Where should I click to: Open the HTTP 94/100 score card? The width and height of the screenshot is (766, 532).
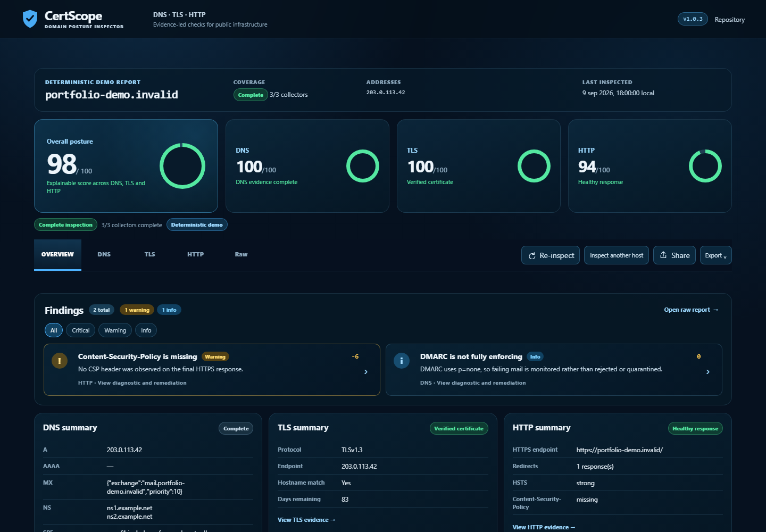point(650,166)
